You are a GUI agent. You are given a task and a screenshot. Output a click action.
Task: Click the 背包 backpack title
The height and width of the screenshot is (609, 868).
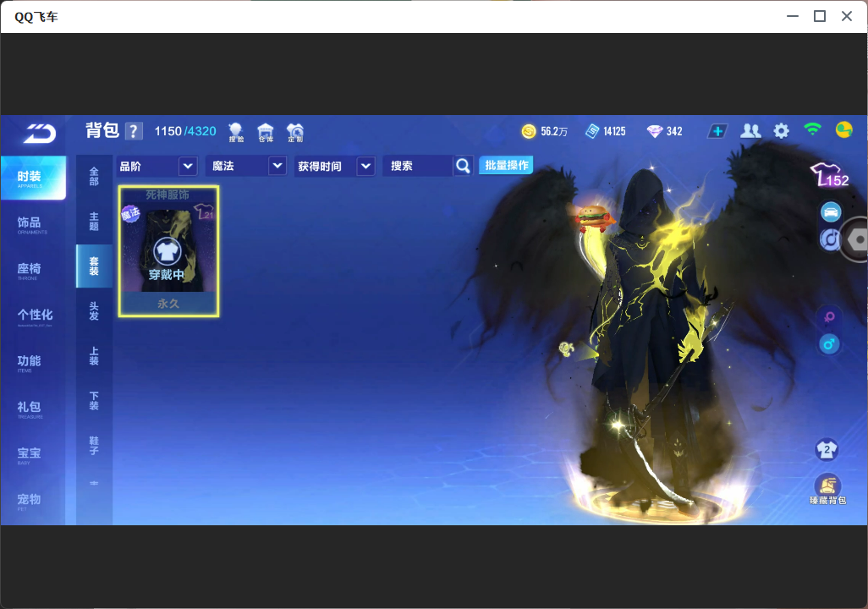click(102, 130)
